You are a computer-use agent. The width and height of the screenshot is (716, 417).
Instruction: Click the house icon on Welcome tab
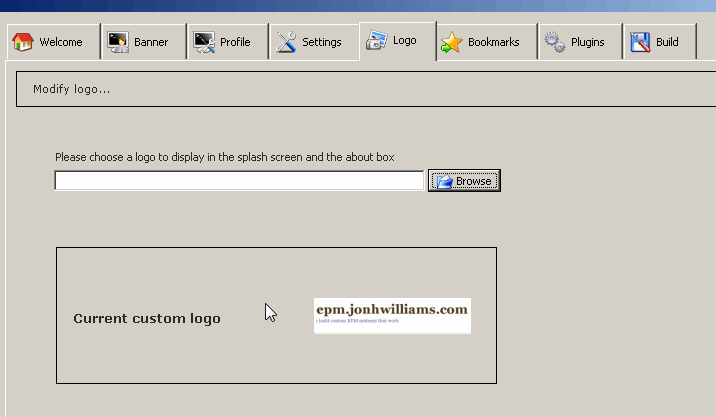[22, 43]
